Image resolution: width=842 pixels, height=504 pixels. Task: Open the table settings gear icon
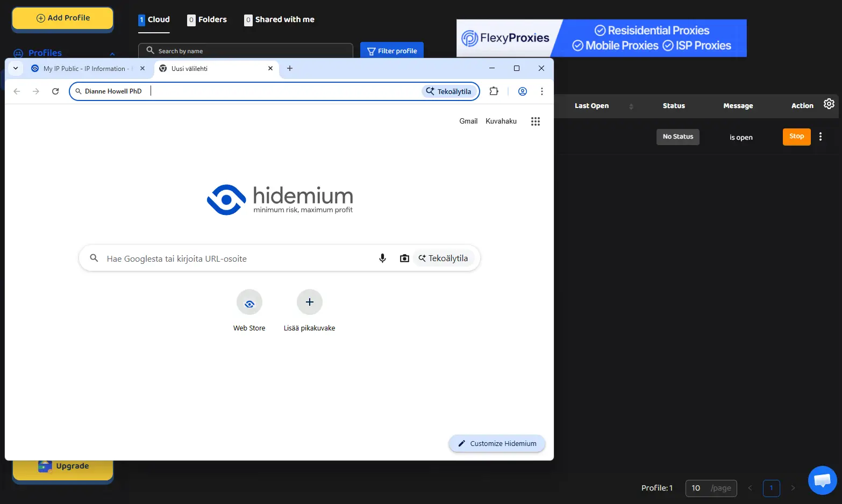(829, 104)
